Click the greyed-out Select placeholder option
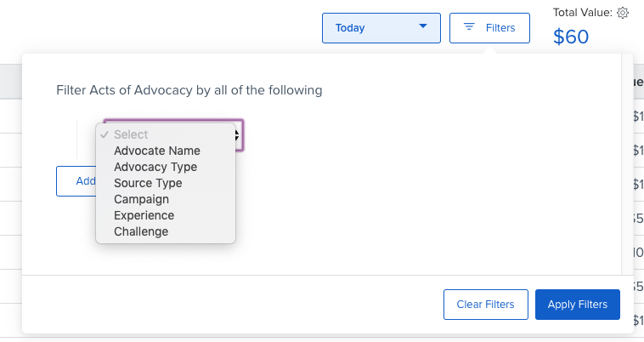Viewport: 644px width, 342px height. coord(132,134)
